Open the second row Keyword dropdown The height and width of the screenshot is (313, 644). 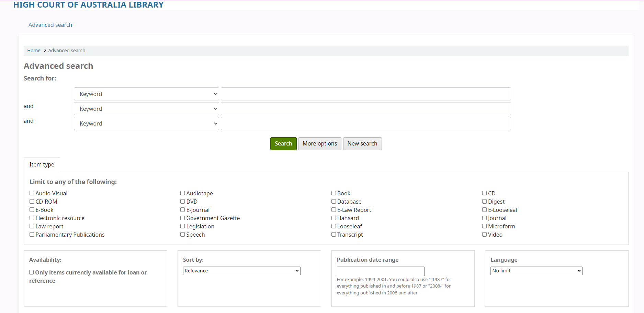tap(146, 109)
